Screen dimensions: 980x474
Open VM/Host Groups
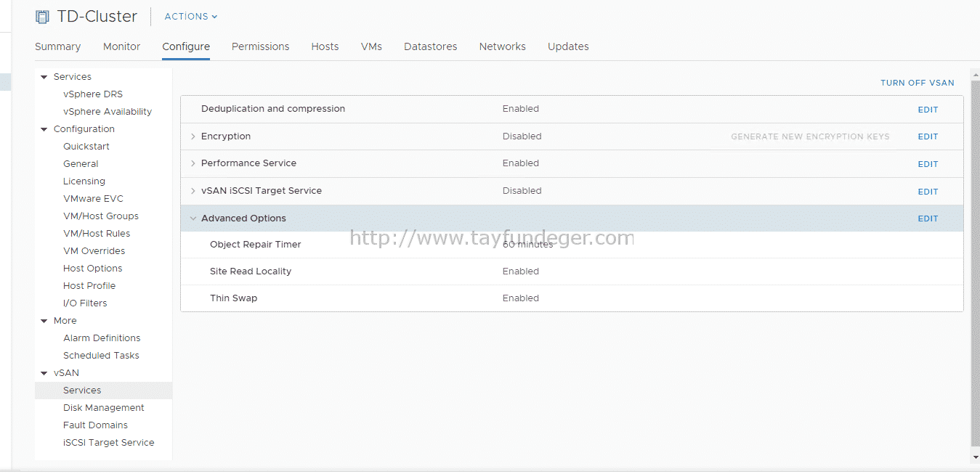point(101,216)
